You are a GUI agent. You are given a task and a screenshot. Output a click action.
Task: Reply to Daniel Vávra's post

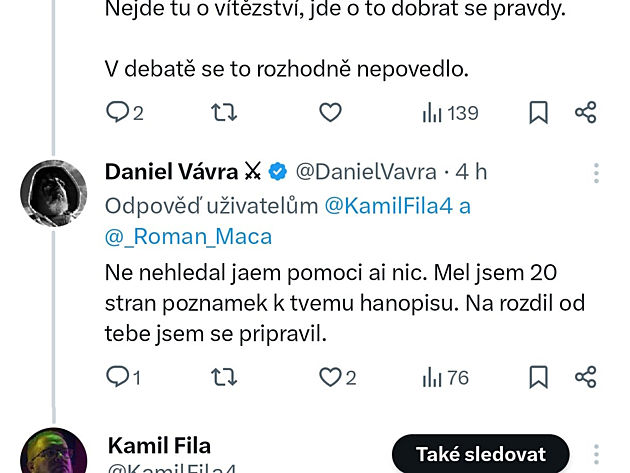pyautogui.click(x=118, y=376)
